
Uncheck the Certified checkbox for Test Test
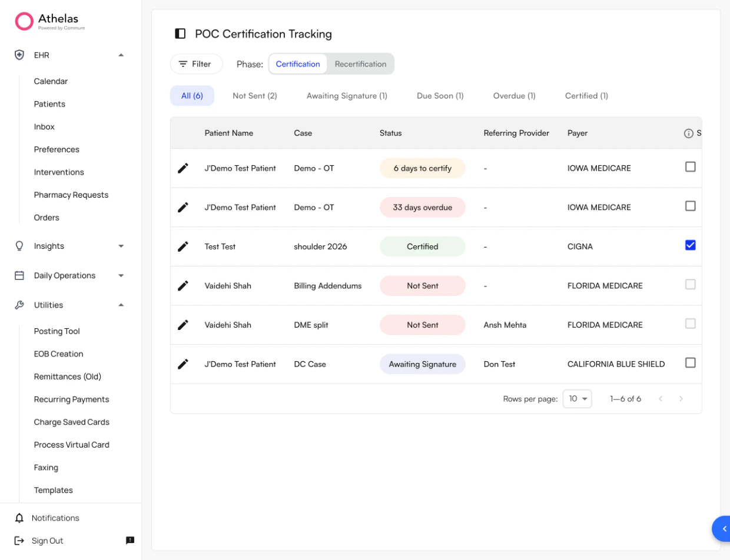[x=691, y=246]
